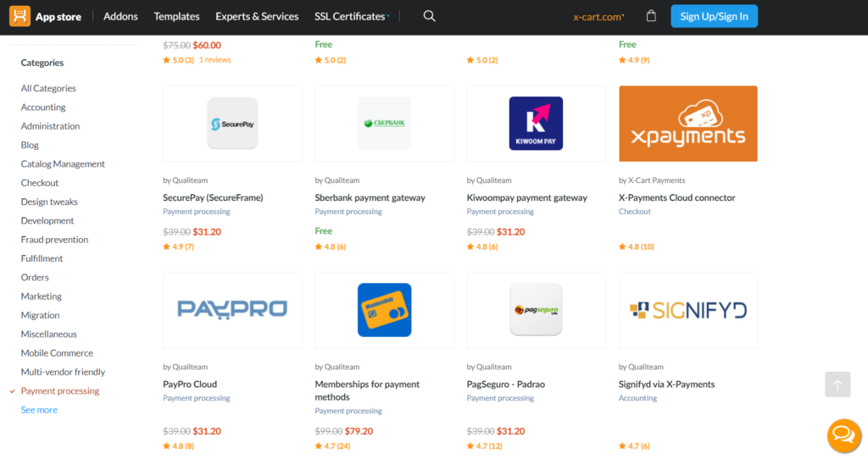Screen dimensions: 868x459
Task: Select the Marketing category
Action: click(x=41, y=296)
